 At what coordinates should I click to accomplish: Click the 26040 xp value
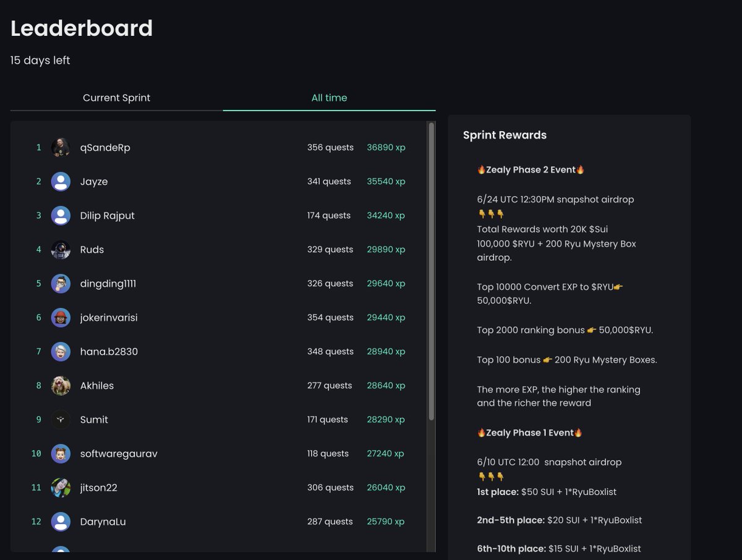coord(386,488)
